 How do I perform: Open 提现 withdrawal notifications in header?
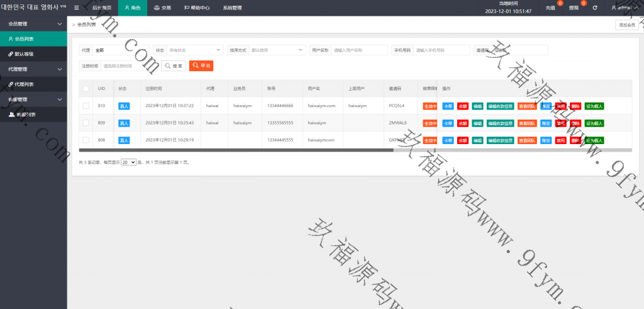pyautogui.click(x=574, y=8)
